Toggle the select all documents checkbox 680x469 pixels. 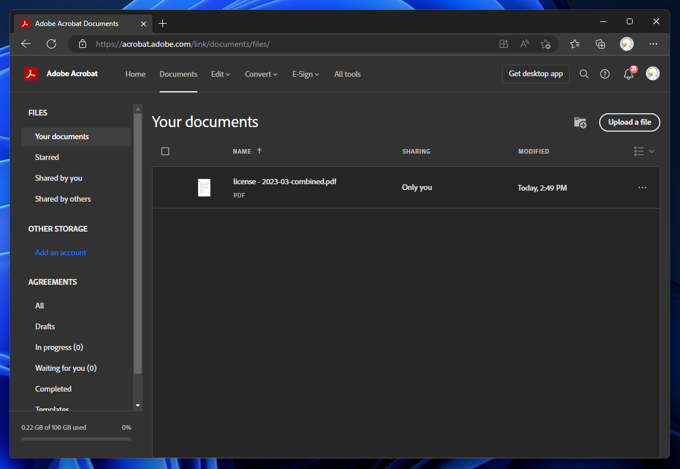tap(165, 151)
